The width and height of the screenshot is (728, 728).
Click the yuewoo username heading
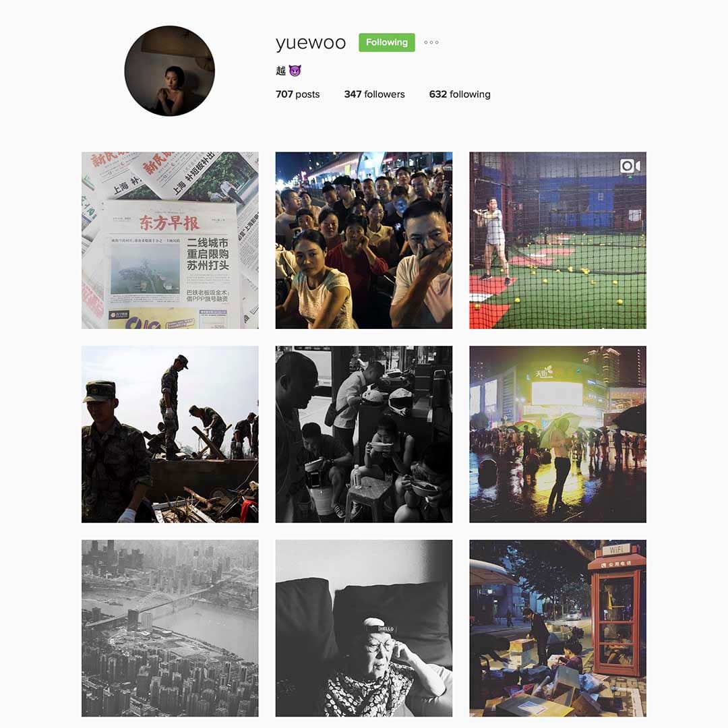[x=311, y=42]
